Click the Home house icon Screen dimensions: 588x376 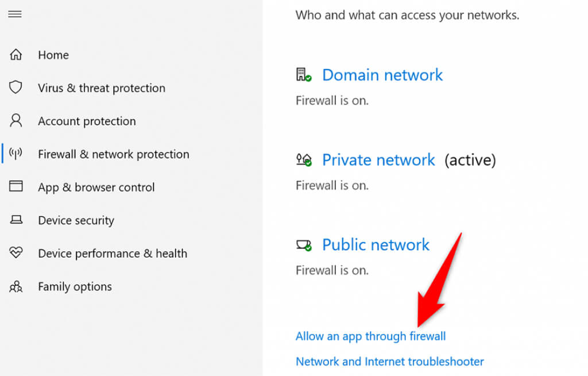pyautogui.click(x=16, y=55)
